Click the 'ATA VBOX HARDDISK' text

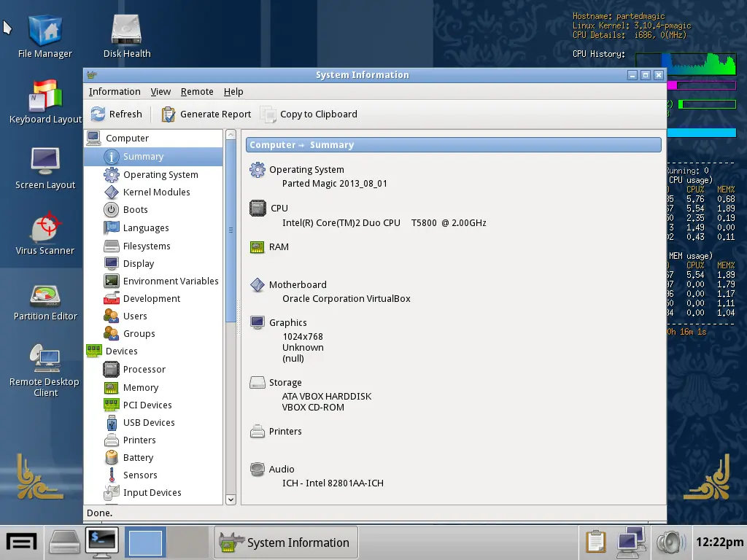click(326, 397)
